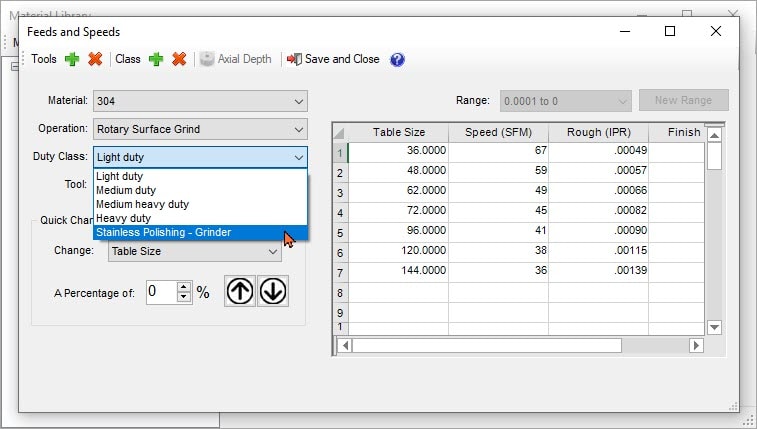
Task: Click the red delete icon next to Tools
Action: tap(95, 59)
